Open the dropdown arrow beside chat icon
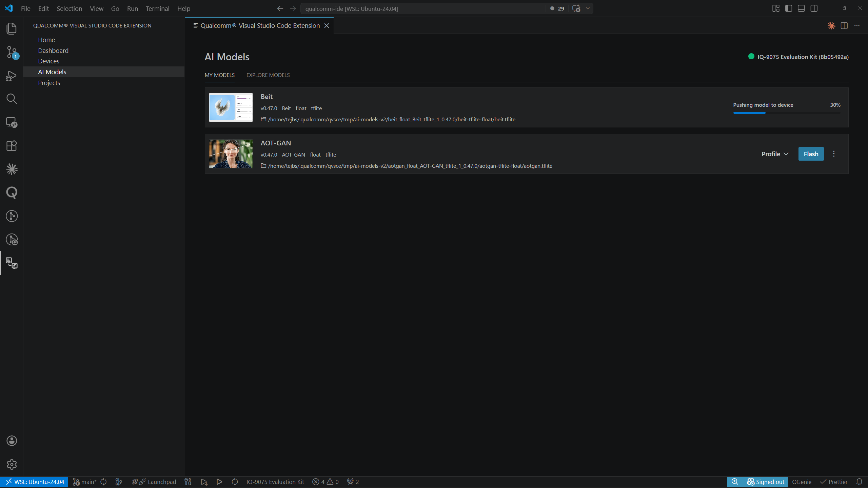The width and height of the screenshot is (868, 488). pos(588,8)
